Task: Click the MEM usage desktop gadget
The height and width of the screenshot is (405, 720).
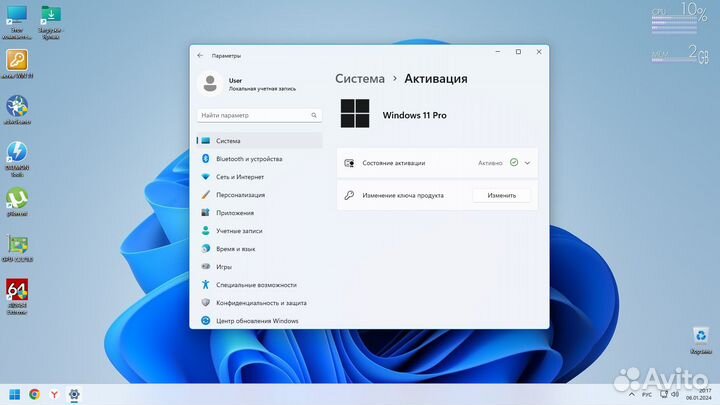Action: (680, 54)
